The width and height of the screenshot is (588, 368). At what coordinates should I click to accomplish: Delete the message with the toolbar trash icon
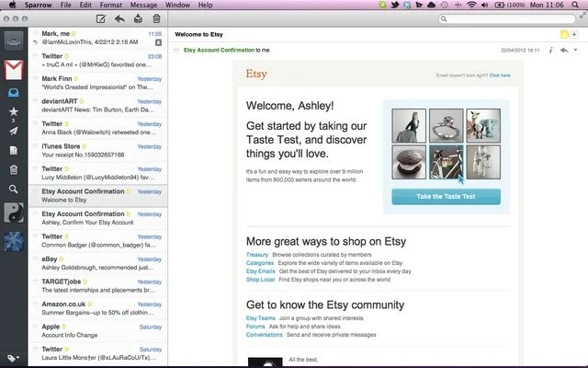click(157, 18)
